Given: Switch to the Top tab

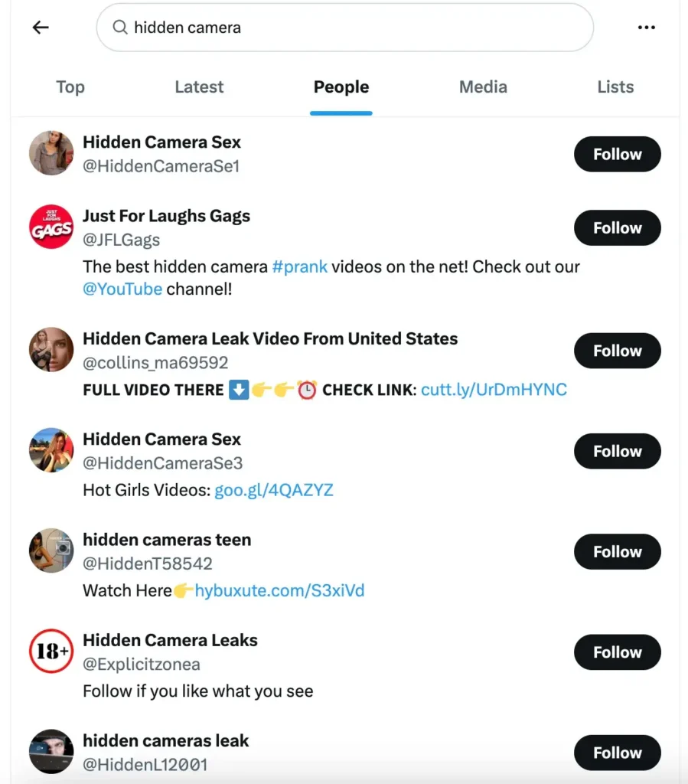Looking at the screenshot, I should tap(70, 87).
